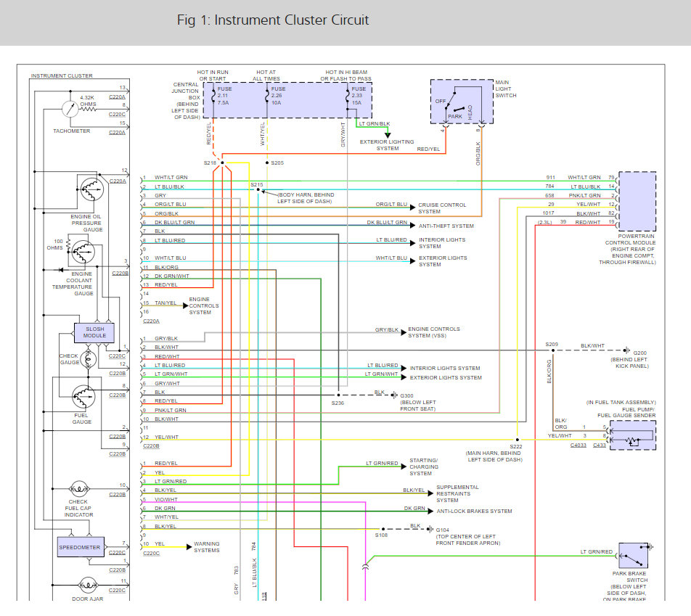Click the door ajar lamp symbol
Screen dimensions: 691x616
[87, 585]
